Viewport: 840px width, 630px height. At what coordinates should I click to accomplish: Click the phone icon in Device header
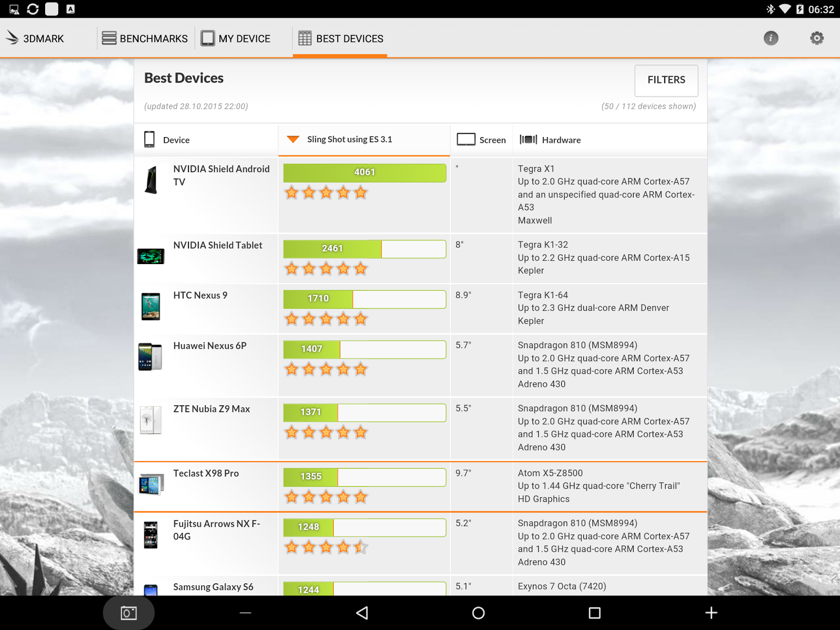150,139
